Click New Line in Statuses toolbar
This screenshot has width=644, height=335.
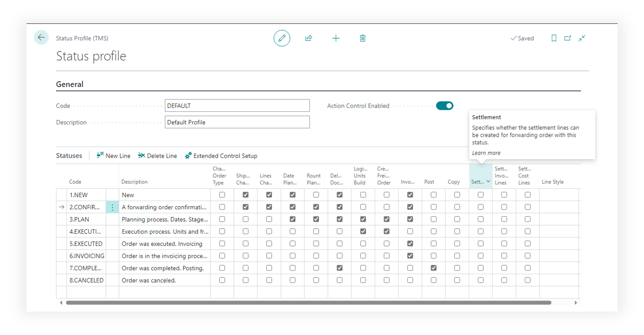tap(114, 156)
